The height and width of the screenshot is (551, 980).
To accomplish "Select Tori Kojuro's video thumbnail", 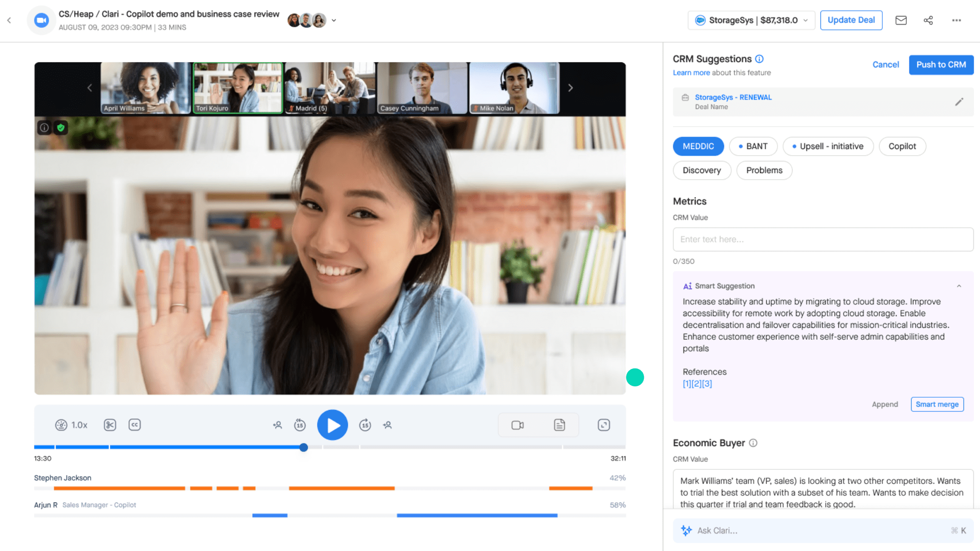I will pos(237,88).
